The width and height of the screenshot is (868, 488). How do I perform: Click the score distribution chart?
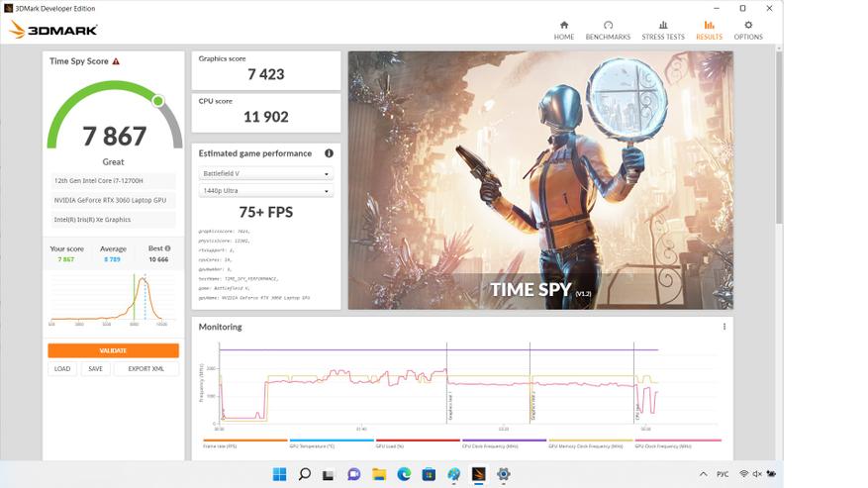113,299
